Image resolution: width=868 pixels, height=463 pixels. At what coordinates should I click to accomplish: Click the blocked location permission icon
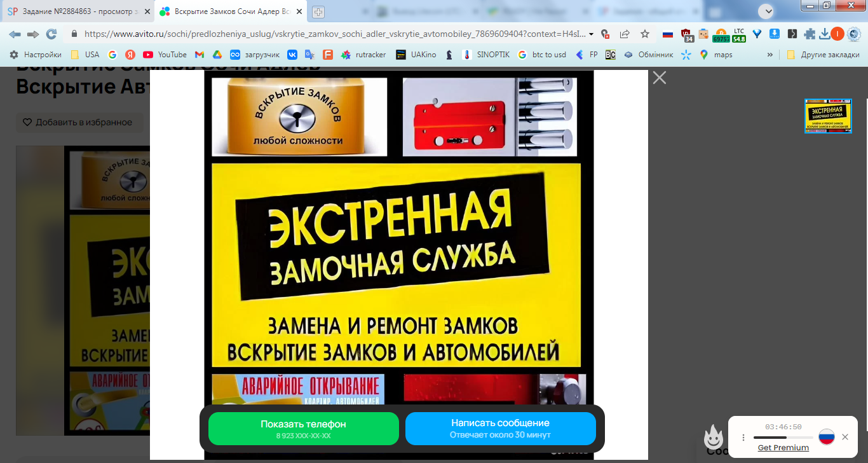point(605,34)
